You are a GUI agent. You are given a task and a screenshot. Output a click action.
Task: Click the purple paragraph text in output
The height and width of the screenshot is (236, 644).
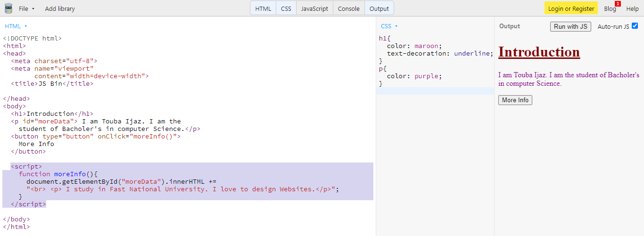coord(569,79)
